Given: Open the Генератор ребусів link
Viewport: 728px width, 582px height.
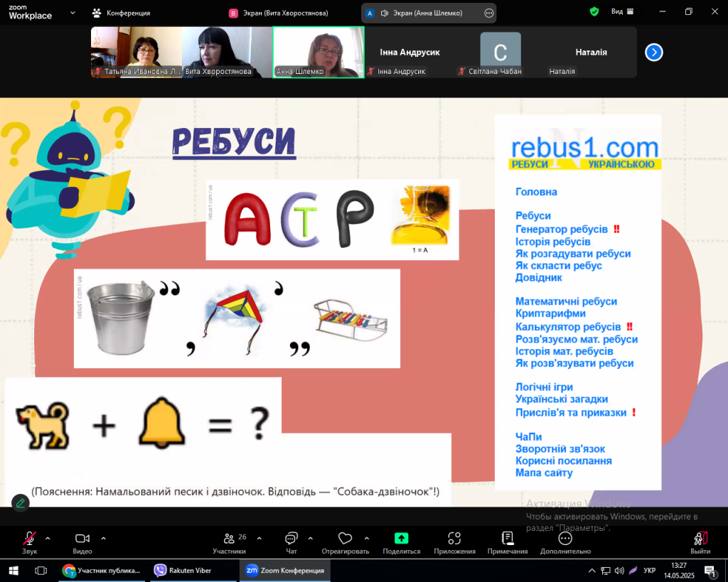Looking at the screenshot, I should 562,230.
